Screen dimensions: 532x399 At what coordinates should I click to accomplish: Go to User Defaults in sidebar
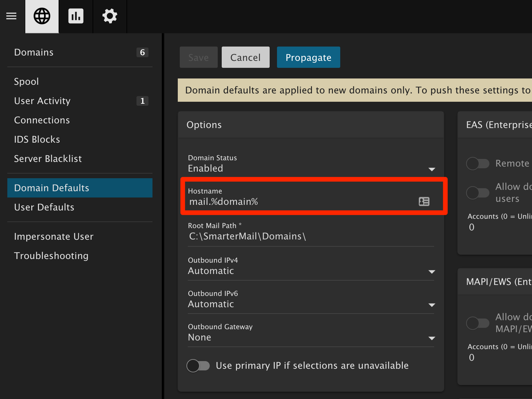[44, 207]
